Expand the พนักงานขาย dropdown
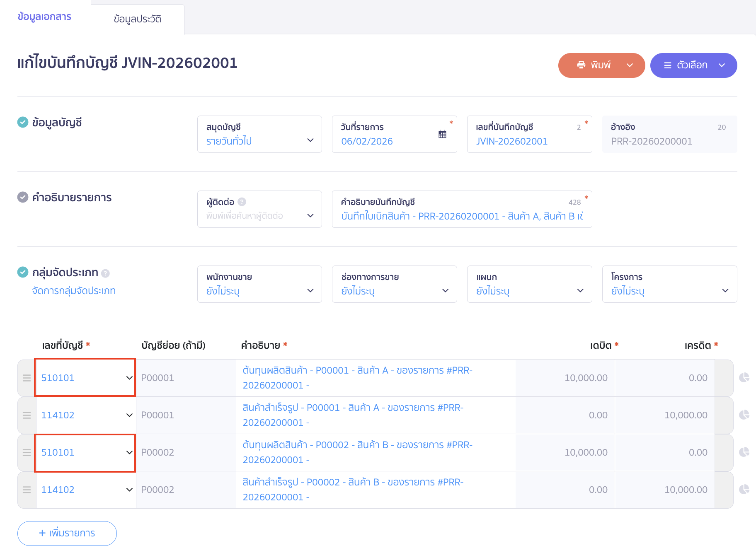Image resolution: width=756 pixels, height=560 pixels. click(x=259, y=284)
